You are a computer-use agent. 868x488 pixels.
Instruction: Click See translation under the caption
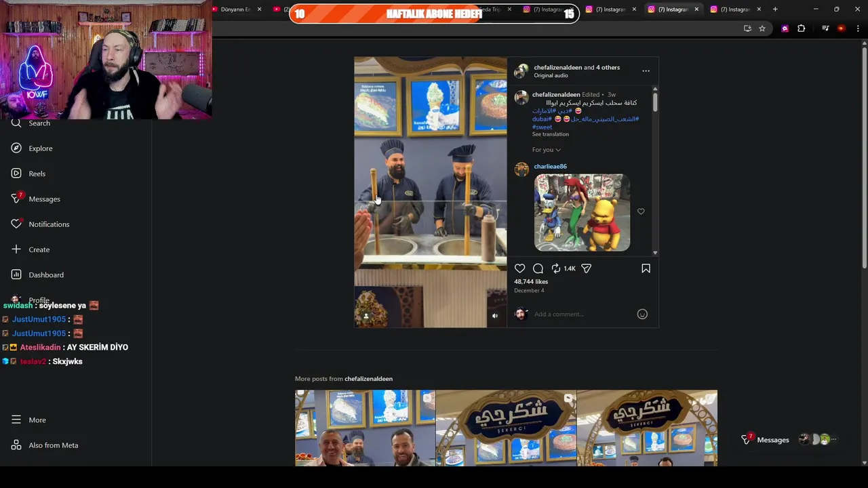[551, 134]
